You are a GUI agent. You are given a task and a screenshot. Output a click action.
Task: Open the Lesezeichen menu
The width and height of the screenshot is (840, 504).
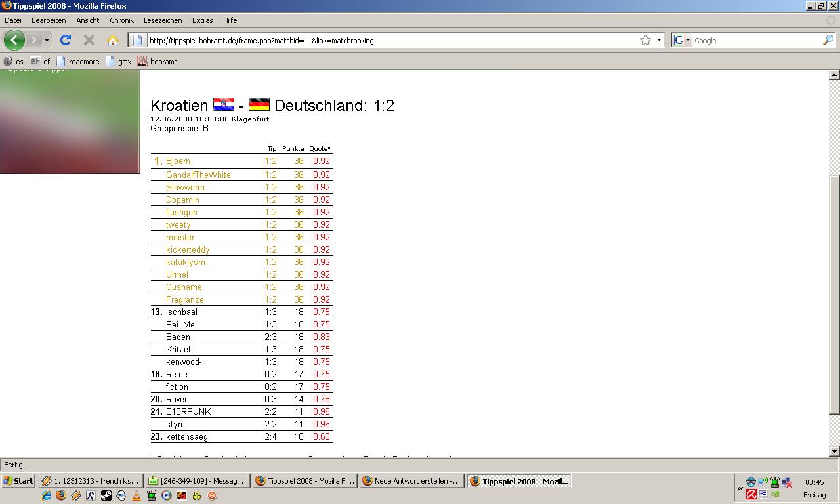click(163, 20)
